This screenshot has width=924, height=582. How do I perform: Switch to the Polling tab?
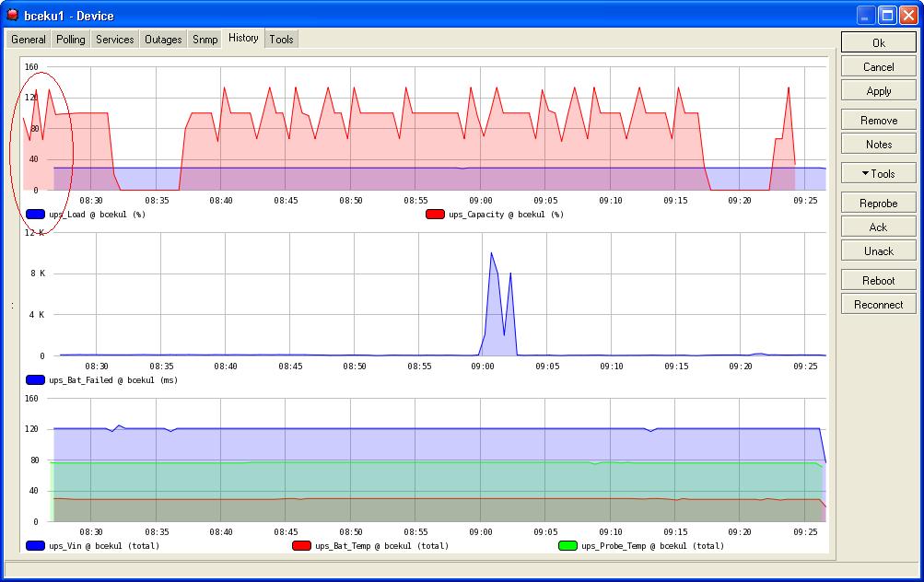click(71, 40)
